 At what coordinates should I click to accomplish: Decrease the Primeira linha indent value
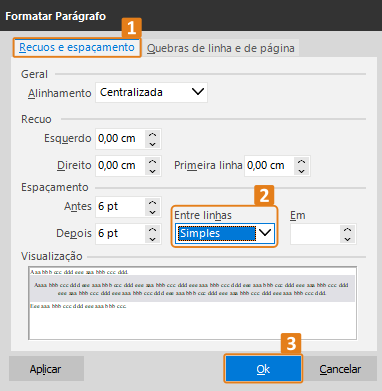pyautogui.click(x=302, y=171)
